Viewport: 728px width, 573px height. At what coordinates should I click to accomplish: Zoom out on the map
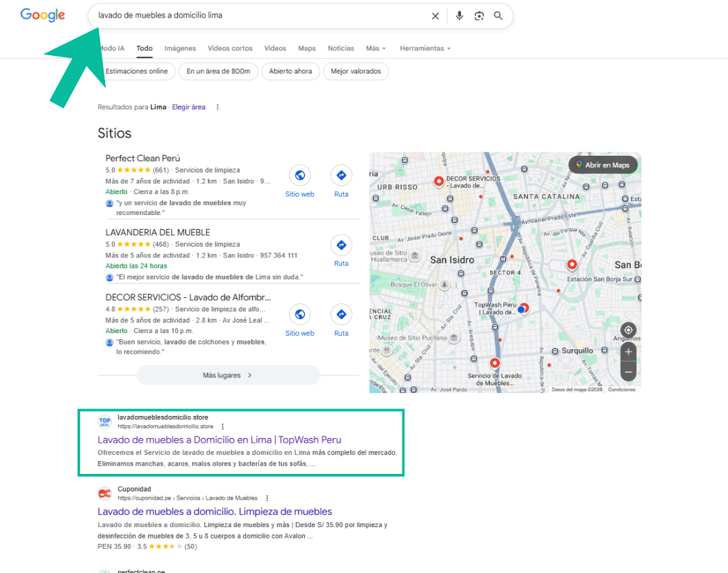click(628, 372)
